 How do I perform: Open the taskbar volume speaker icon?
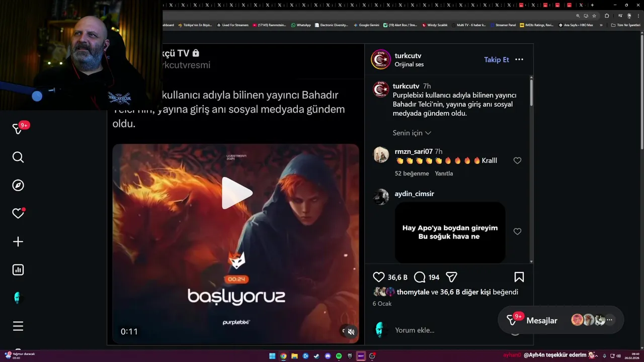click(618, 356)
